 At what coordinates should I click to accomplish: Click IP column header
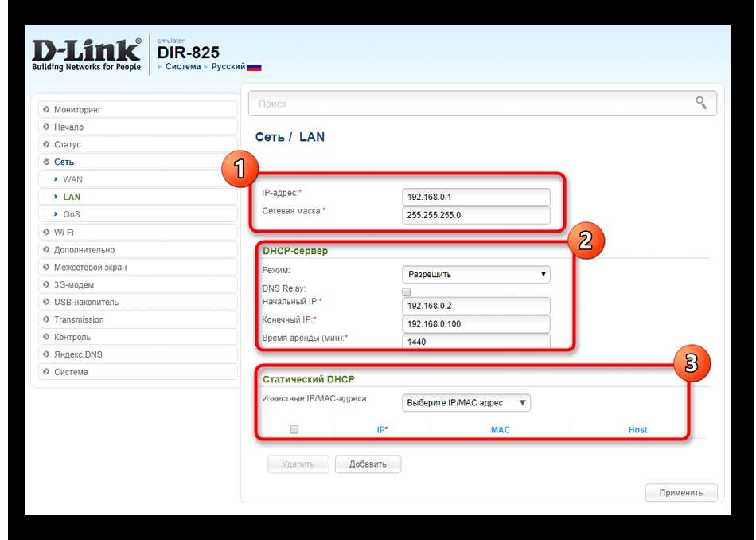coord(382,429)
